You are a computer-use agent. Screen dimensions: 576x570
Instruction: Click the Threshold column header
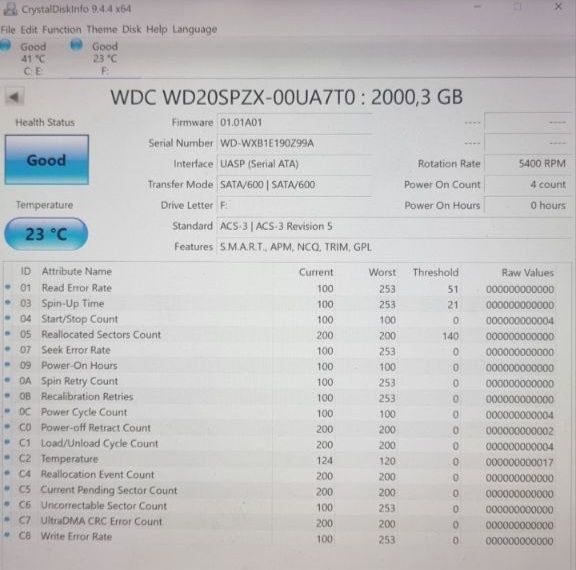435,272
